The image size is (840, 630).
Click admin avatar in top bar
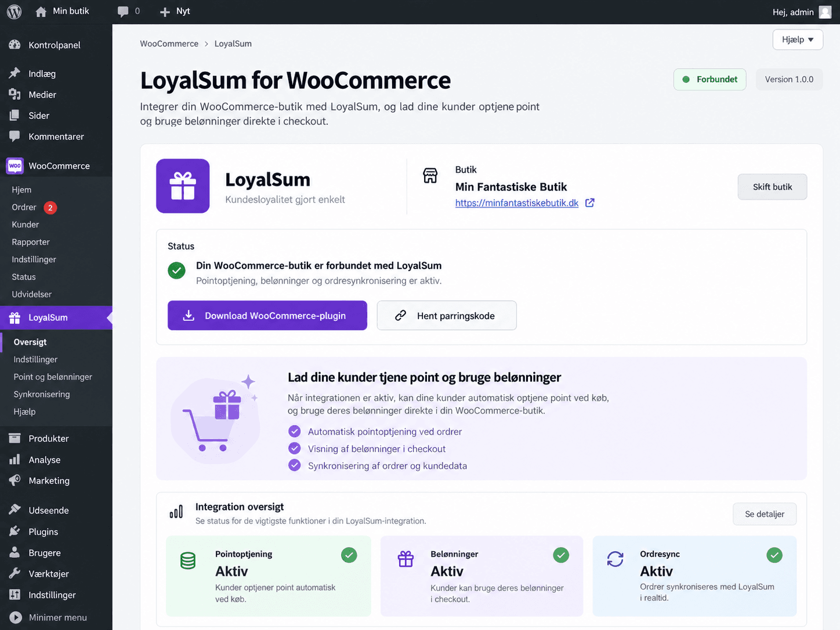pos(825,12)
